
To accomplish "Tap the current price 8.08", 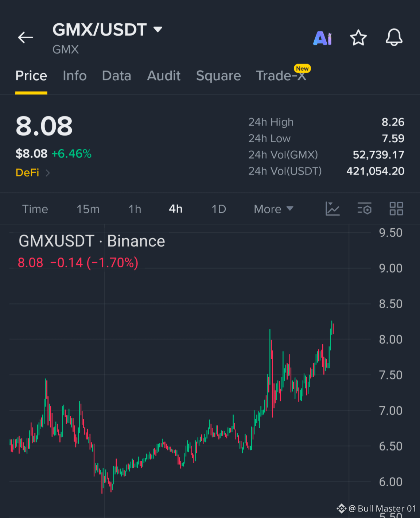I will tap(44, 126).
